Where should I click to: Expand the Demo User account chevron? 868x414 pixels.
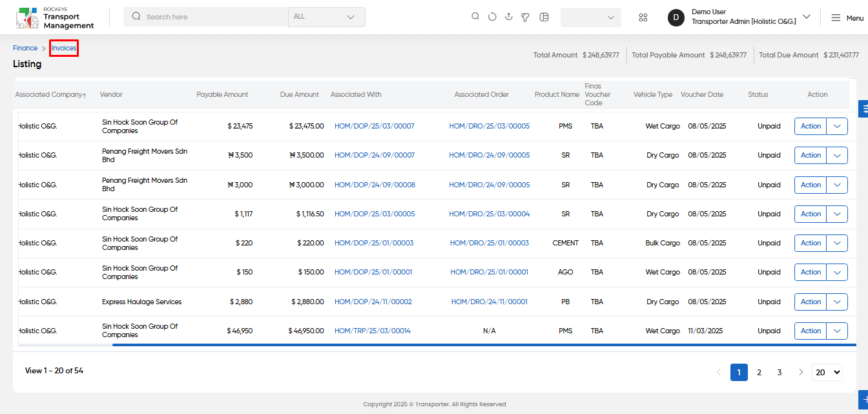(807, 17)
